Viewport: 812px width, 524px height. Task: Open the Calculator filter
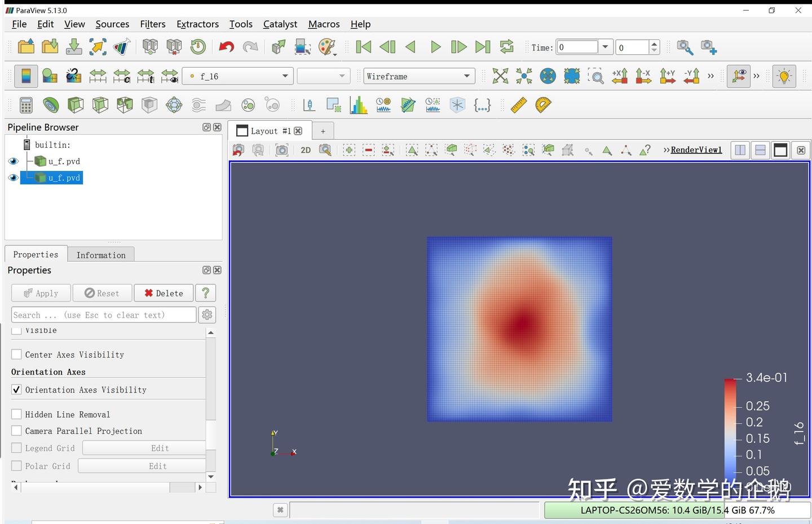(26, 105)
